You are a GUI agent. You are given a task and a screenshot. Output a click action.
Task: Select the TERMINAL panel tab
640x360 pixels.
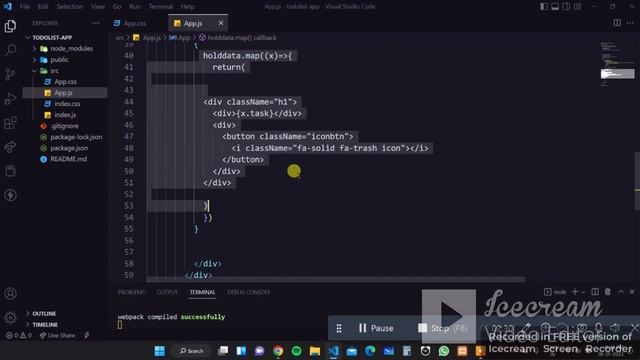pos(202,292)
